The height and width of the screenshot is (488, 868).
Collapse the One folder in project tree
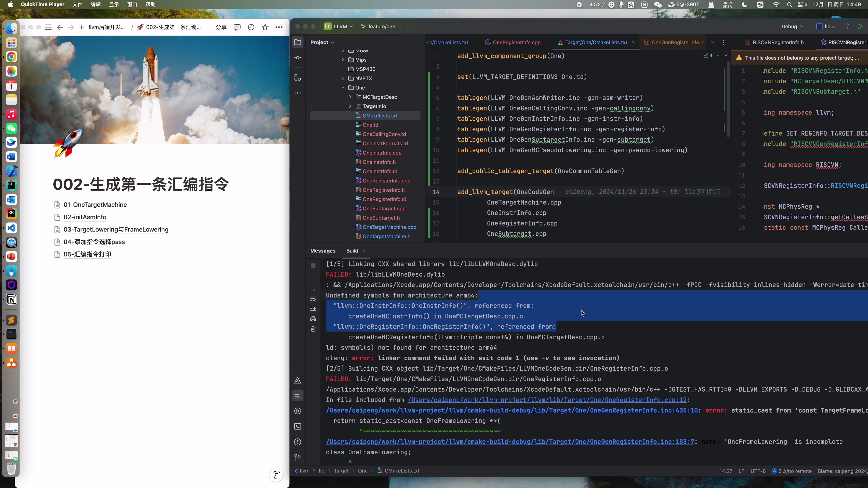(343, 87)
